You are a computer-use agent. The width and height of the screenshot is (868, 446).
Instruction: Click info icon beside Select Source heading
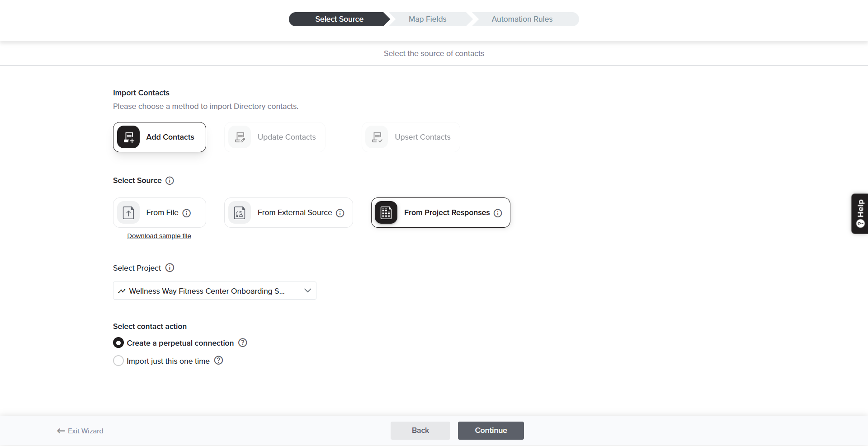point(170,181)
